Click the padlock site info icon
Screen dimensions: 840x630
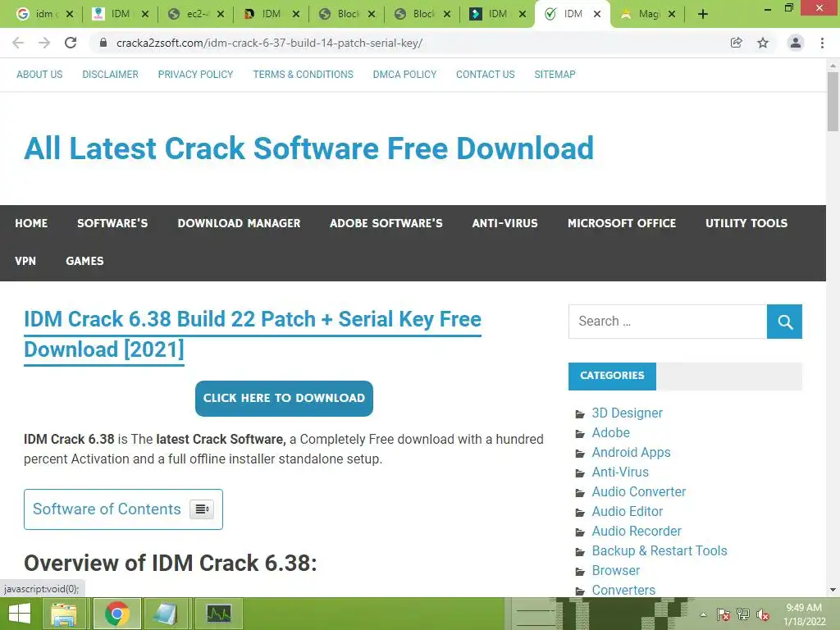tap(103, 43)
